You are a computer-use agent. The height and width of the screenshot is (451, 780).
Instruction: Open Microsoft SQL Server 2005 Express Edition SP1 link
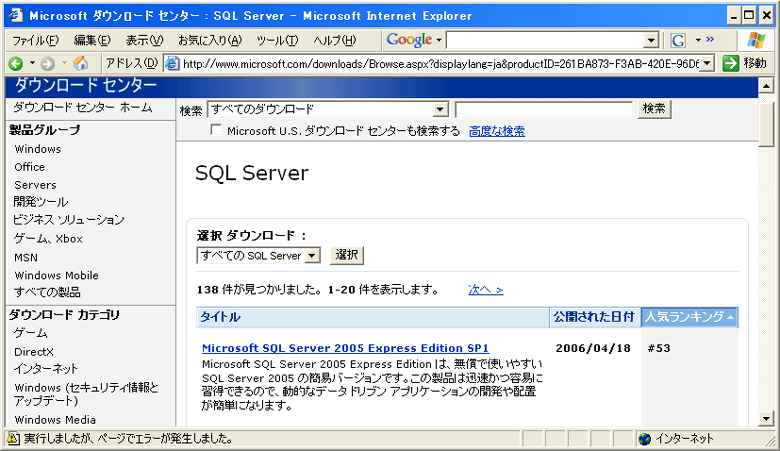345,348
